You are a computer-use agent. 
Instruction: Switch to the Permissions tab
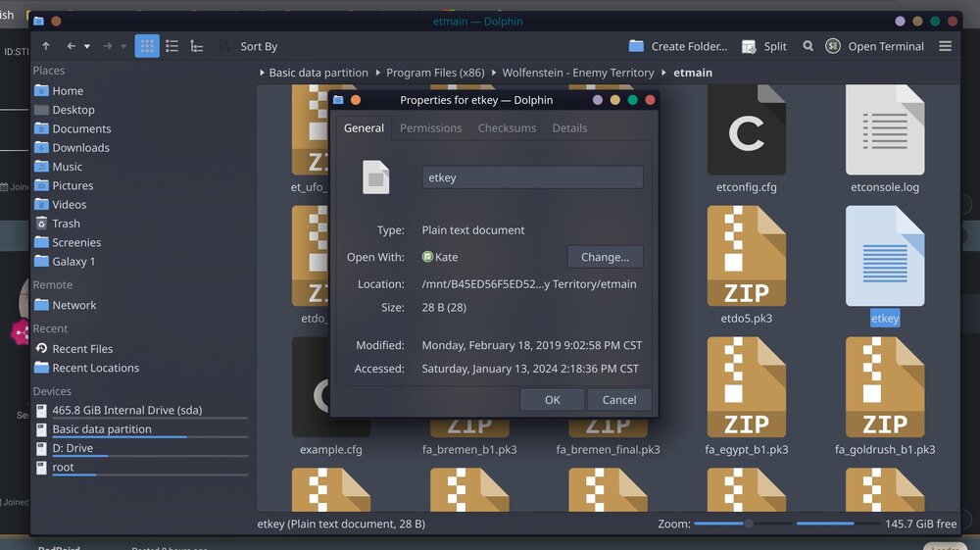tap(430, 127)
